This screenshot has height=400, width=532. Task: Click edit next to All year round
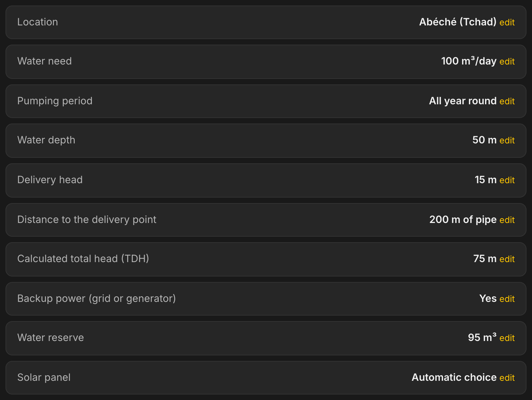point(507,101)
